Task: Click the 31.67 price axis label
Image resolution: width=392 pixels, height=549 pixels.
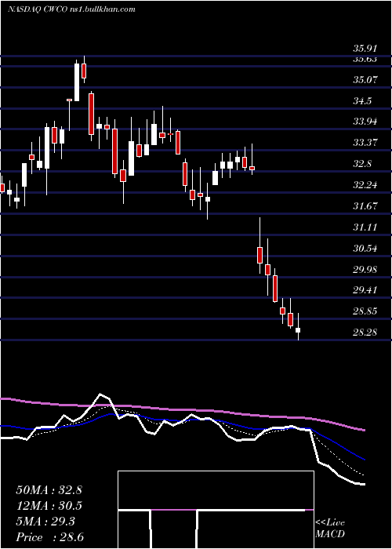Action: (365, 205)
